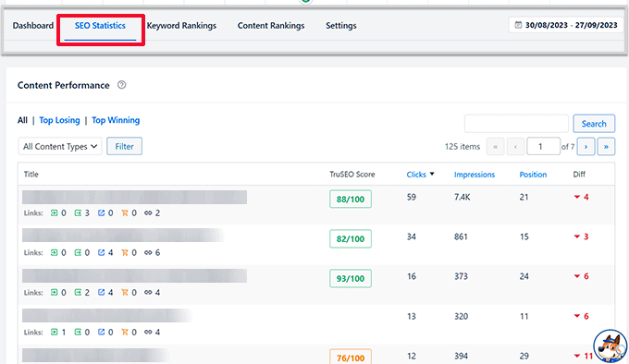
Task: Click chain link icon in 93/100 row
Action: [x=148, y=292]
